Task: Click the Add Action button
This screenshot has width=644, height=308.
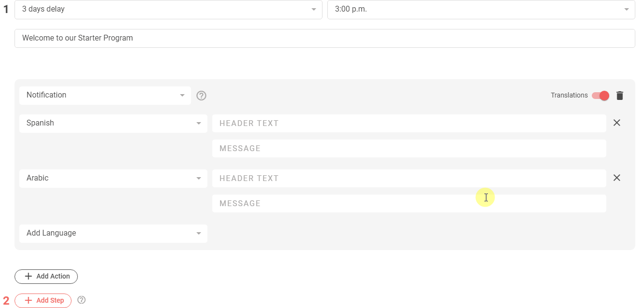Action: (x=46, y=277)
